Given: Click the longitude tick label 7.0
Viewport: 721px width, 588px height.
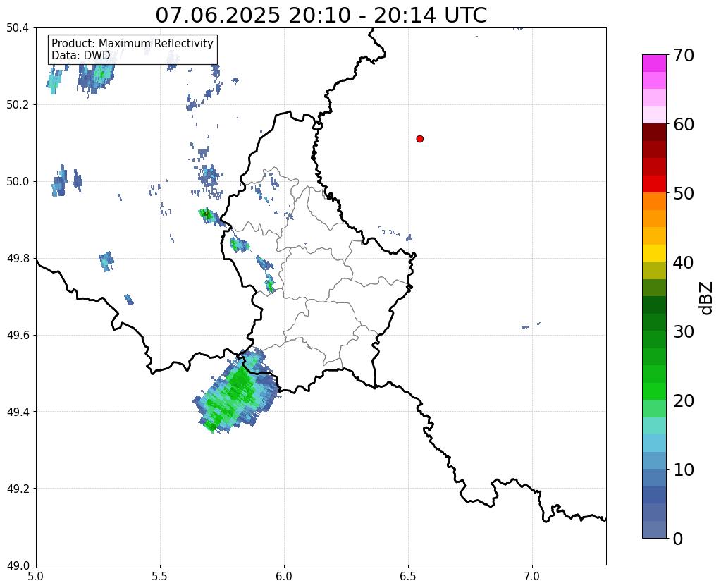Looking at the screenshot, I should pyautogui.click(x=533, y=577).
